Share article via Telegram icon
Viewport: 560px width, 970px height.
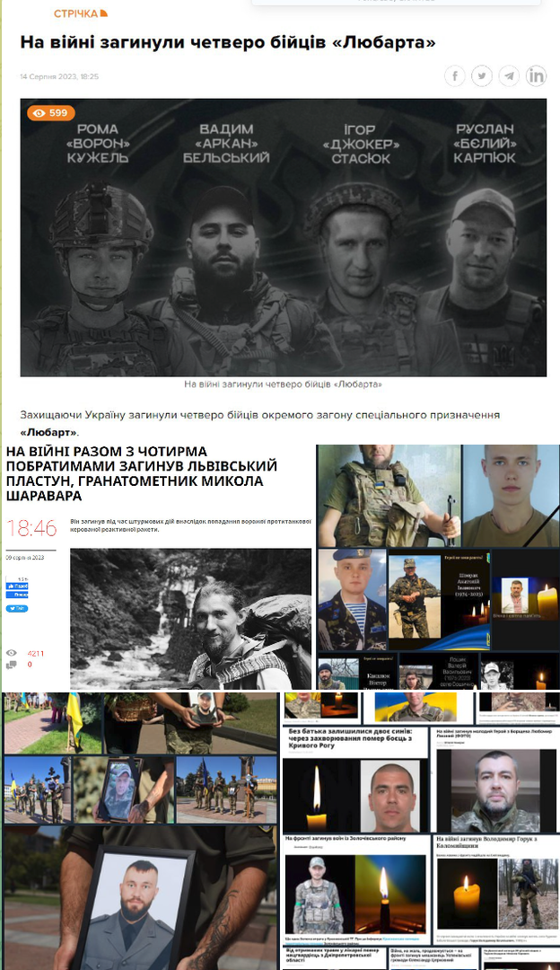pos(509,76)
